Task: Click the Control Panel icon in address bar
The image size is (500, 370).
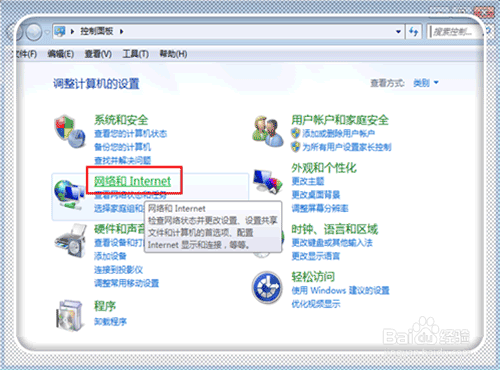Action: point(60,31)
